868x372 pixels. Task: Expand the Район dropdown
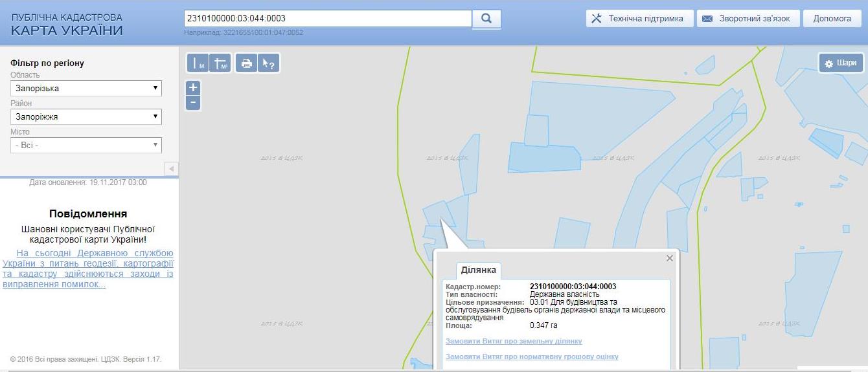pos(86,117)
